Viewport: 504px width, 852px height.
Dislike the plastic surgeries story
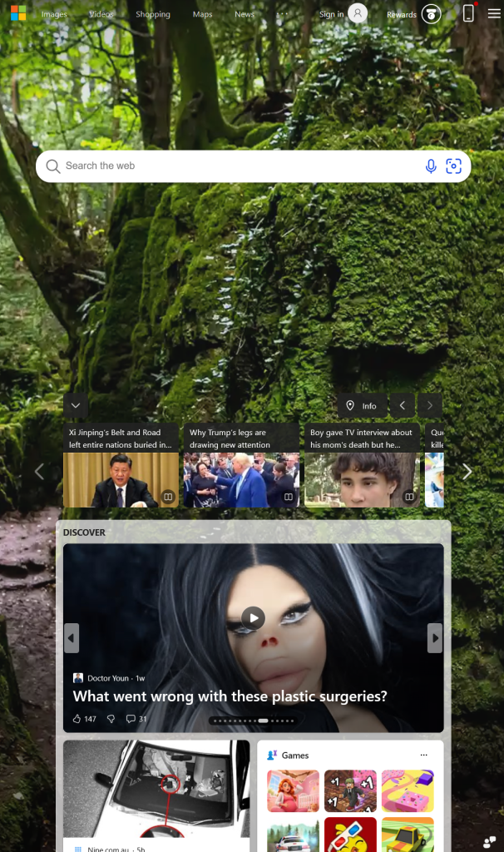tap(111, 719)
